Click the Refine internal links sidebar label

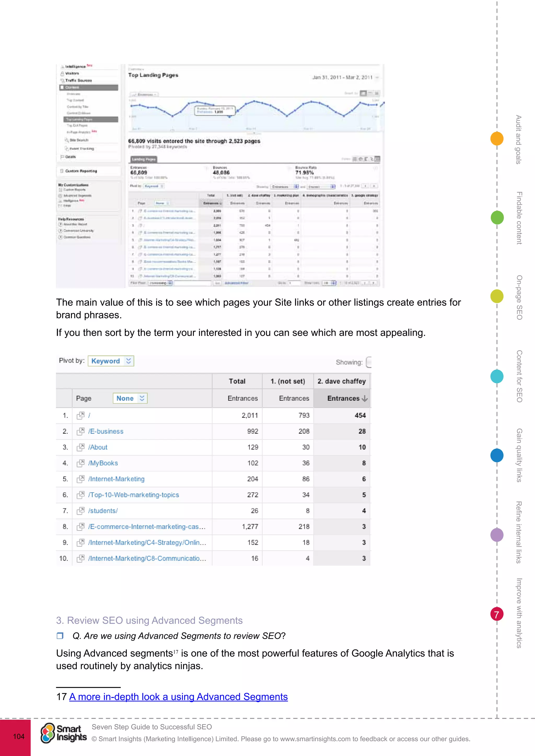point(519,532)
